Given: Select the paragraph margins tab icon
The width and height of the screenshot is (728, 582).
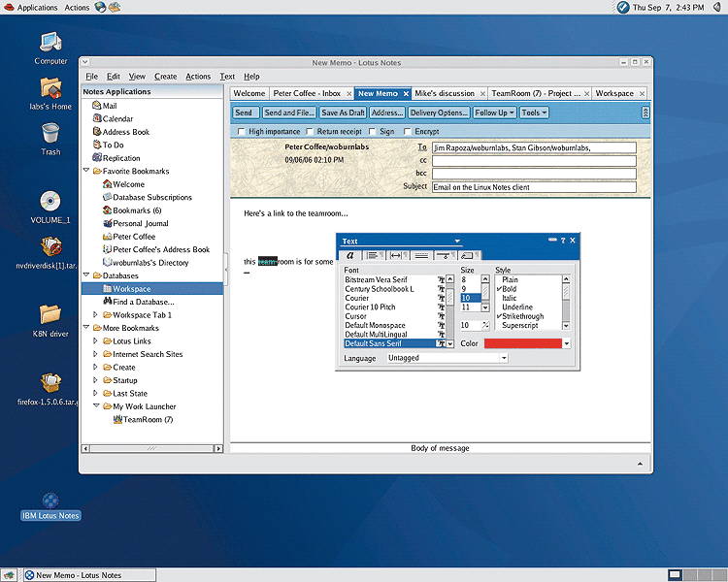Looking at the screenshot, I should 397,255.
